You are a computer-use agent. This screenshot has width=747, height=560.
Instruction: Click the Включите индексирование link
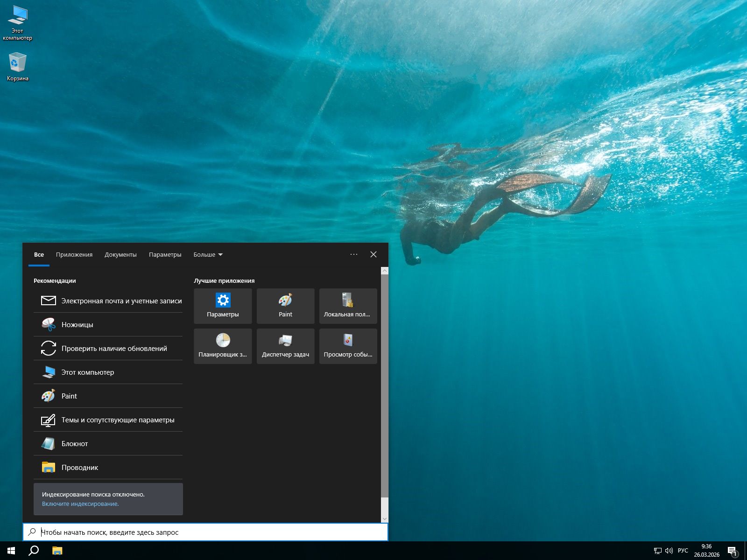(80, 504)
